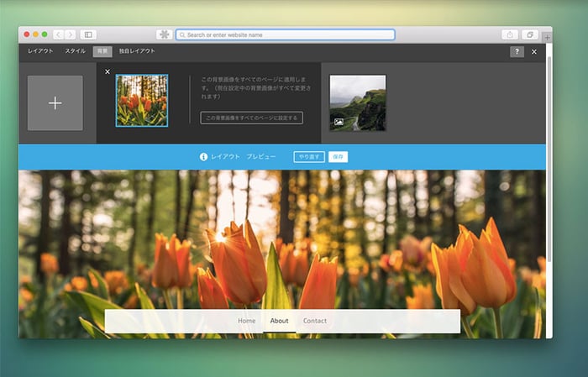Click the Safari back arrow button
This screenshot has height=377, width=588.
59,35
